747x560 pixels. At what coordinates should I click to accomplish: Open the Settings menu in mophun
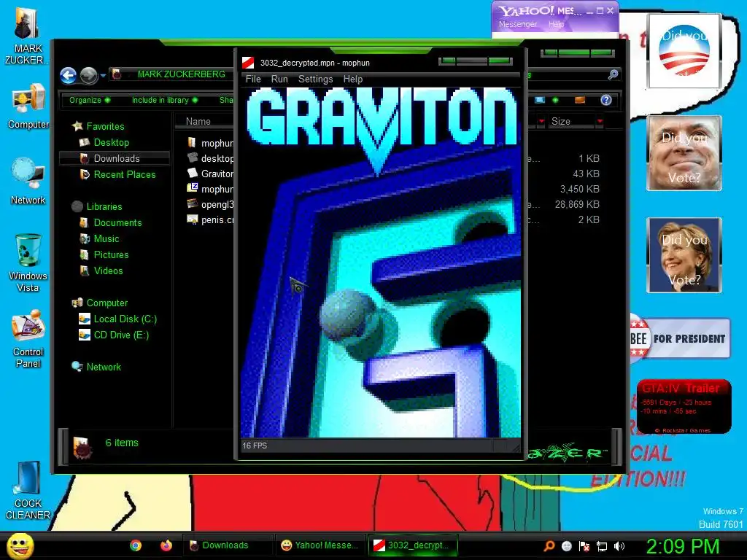click(x=315, y=79)
